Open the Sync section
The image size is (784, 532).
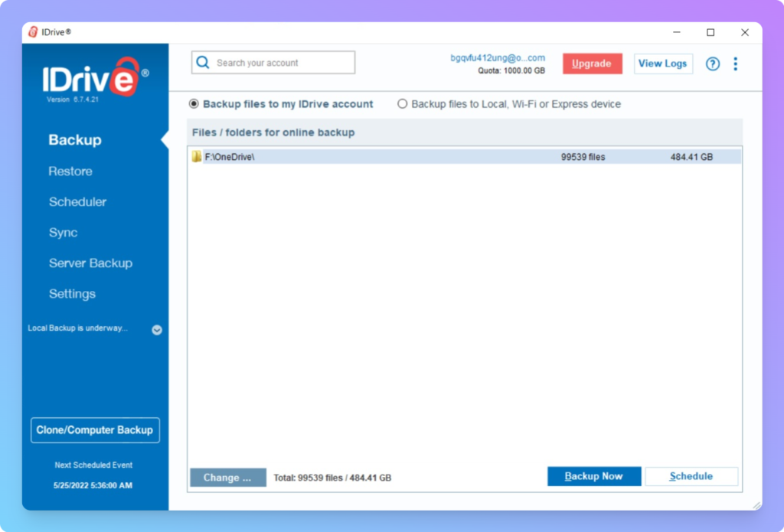tap(63, 233)
